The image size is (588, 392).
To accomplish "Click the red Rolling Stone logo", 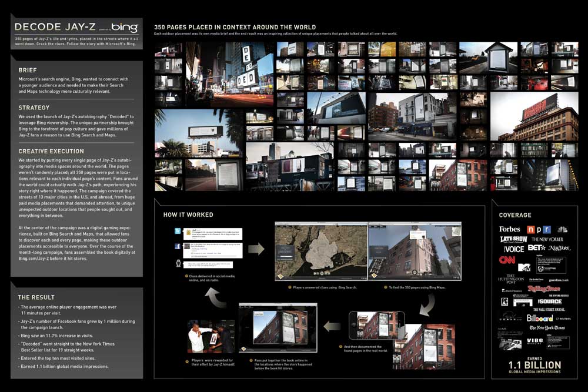I will tap(544, 289).
